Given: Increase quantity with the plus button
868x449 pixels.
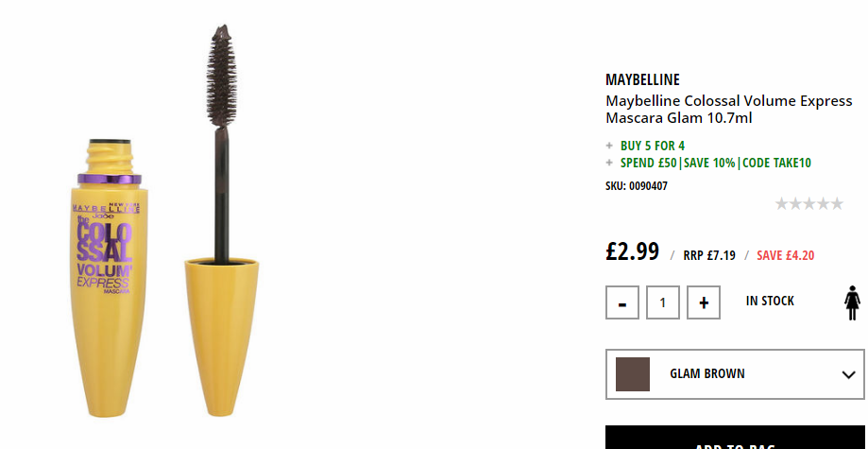Looking at the screenshot, I should coord(704,302).
